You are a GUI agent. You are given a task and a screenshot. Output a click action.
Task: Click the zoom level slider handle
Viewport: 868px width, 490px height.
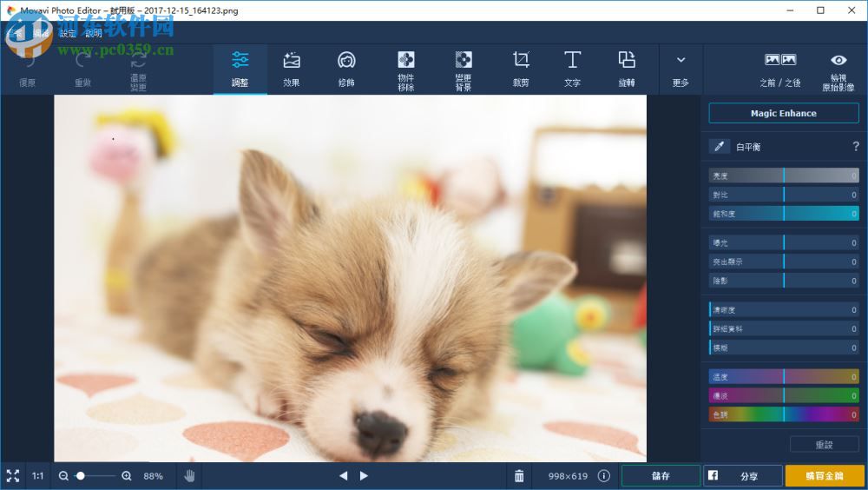[81, 475]
